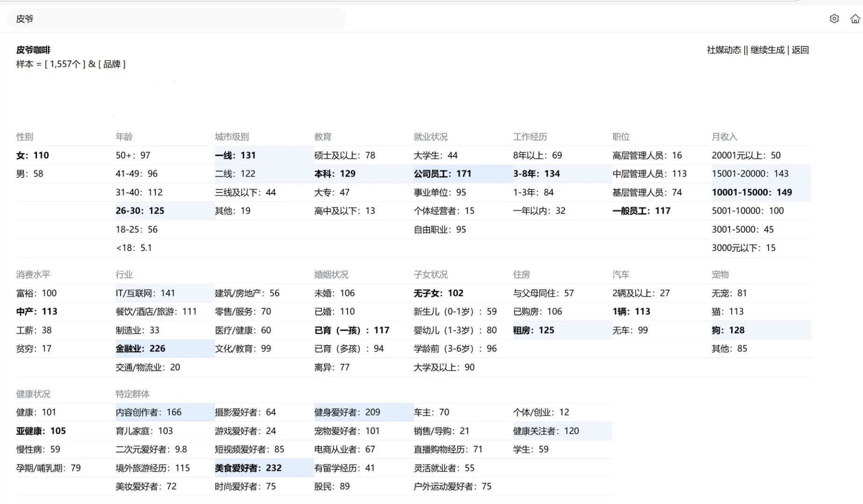Click 股民: 89 group value
Image resolution: width=863 pixels, height=504 pixels.
pos(332,487)
